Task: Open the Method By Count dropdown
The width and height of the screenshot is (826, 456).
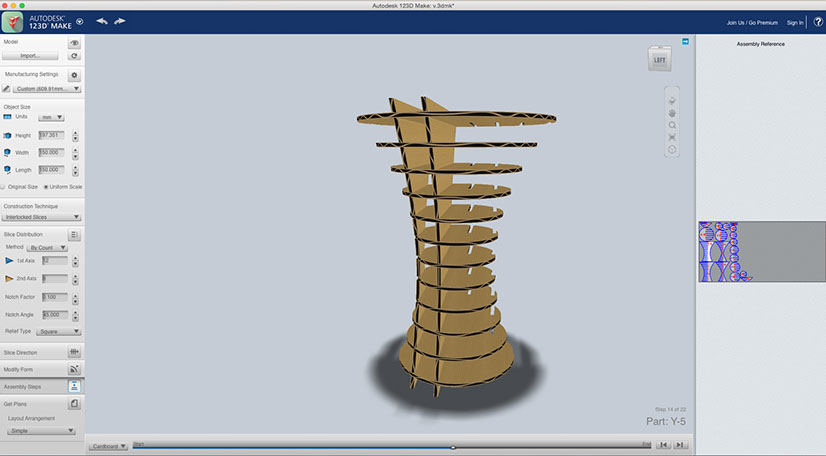Action: 47,247
